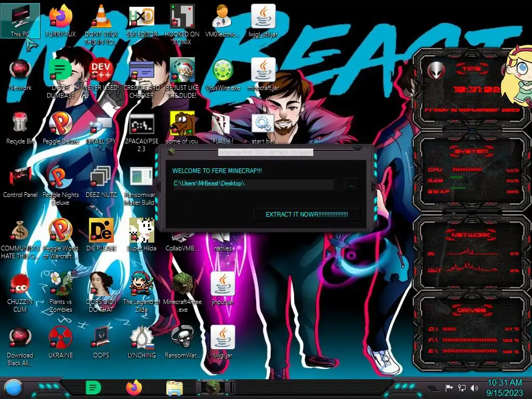
Task: Open the OOPS laptop icon
Action: 101,343
